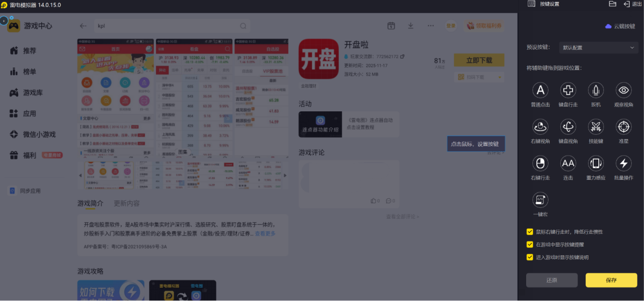
Task: Click the 立即下载 button
Action: point(479,60)
